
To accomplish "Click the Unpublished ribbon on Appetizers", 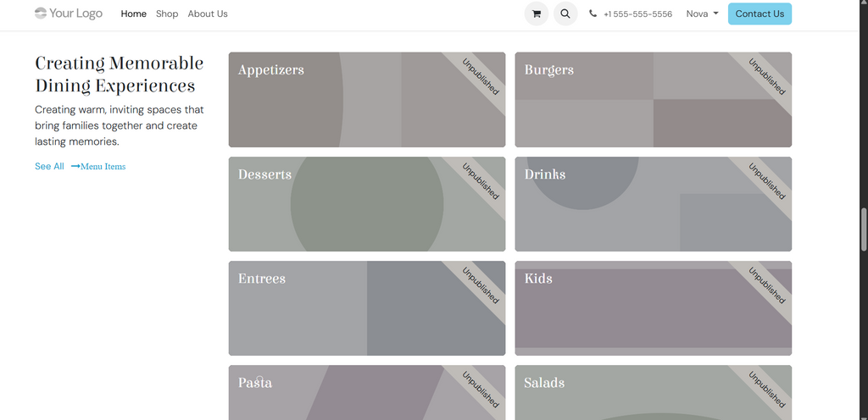I will pyautogui.click(x=480, y=77).
